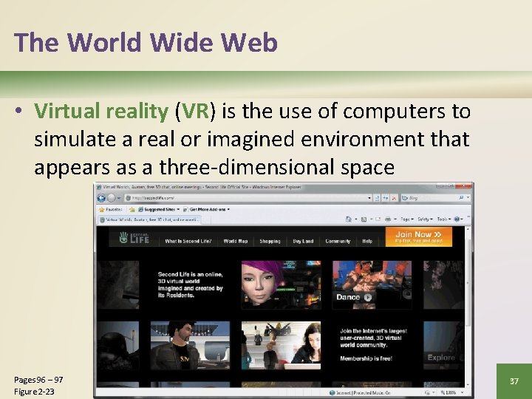Click the Print icon in command bar
Screen dimensions: 532x399
point(388,219)
